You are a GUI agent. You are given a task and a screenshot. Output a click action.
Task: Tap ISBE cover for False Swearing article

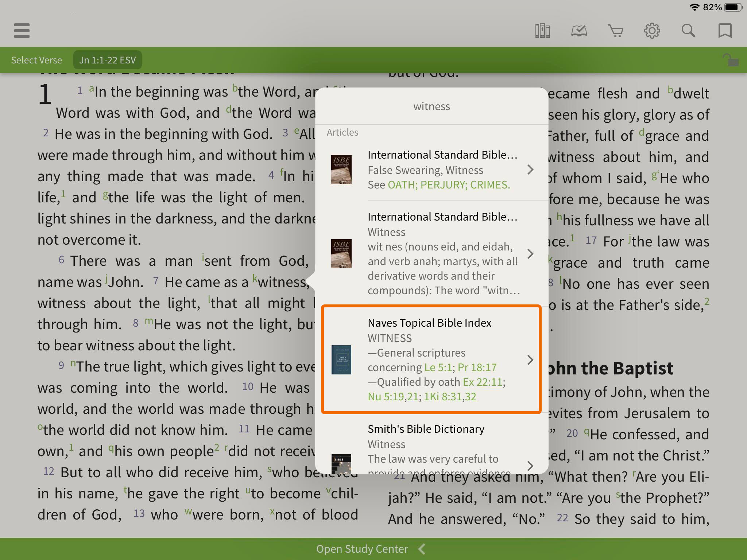click(341, 170)
